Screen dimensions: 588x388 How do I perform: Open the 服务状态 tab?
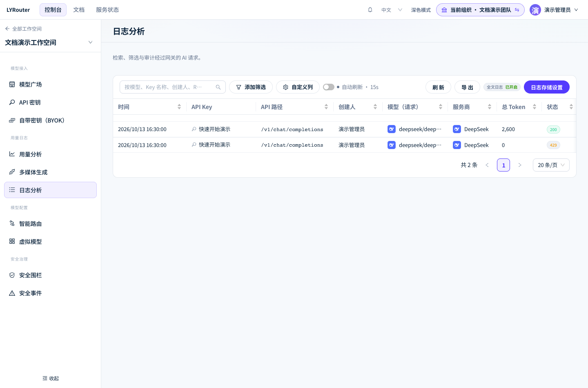coord(107,10)
